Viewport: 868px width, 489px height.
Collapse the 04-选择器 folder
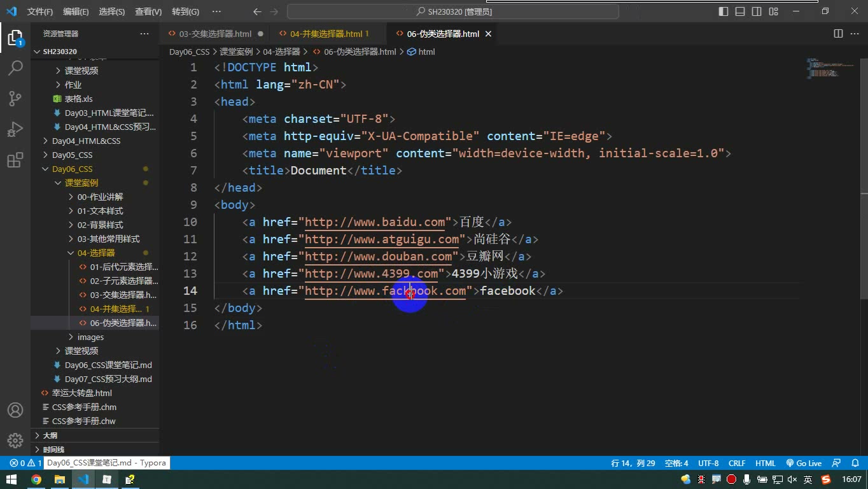[x=95, y=253]
